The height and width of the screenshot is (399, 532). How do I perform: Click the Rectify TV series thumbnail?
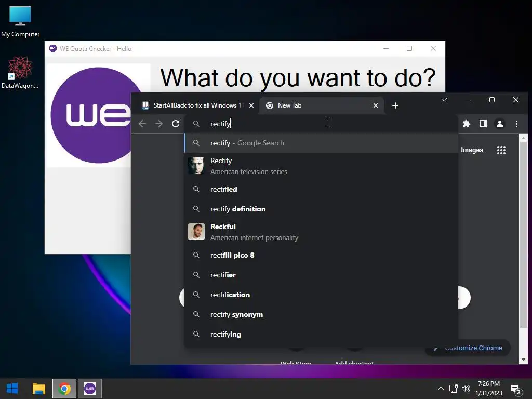point(196,166)
